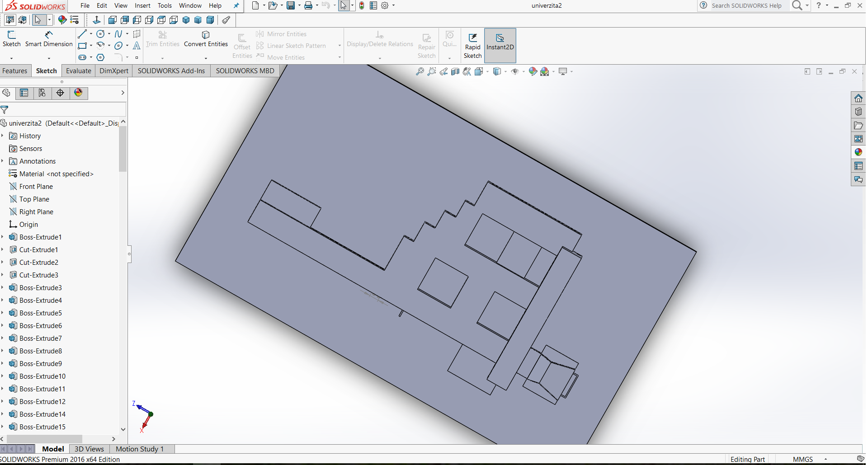868x465 pixels.
Task: Switch to the Features tab
Action: pyautogui.click(x=15, y=70)
